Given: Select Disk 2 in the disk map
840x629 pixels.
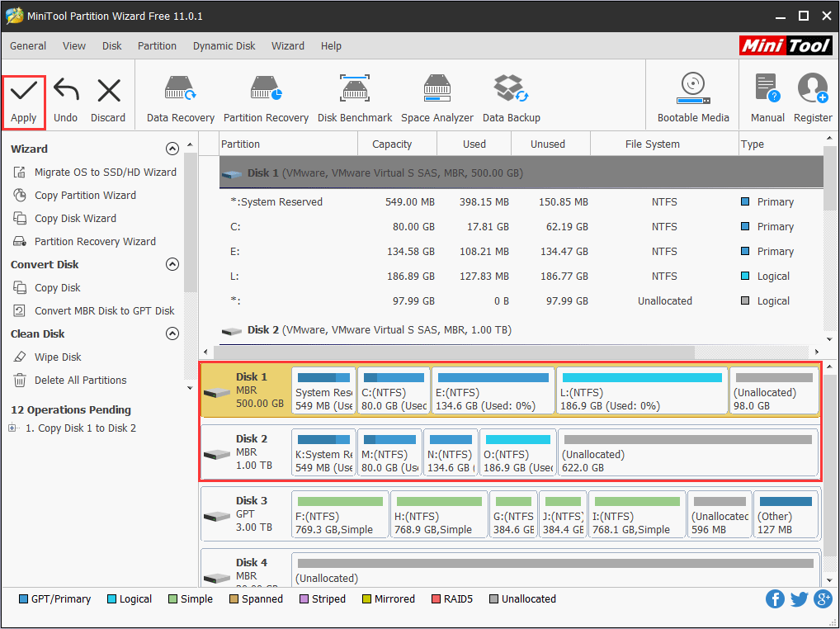Looking at the screenshot, I should point(245,452).
